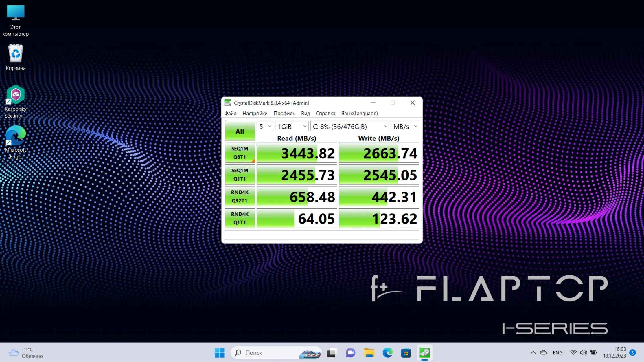644x362 pixels.
Task: Open the MB/s unit dropdown
Action: click(405, 126)
